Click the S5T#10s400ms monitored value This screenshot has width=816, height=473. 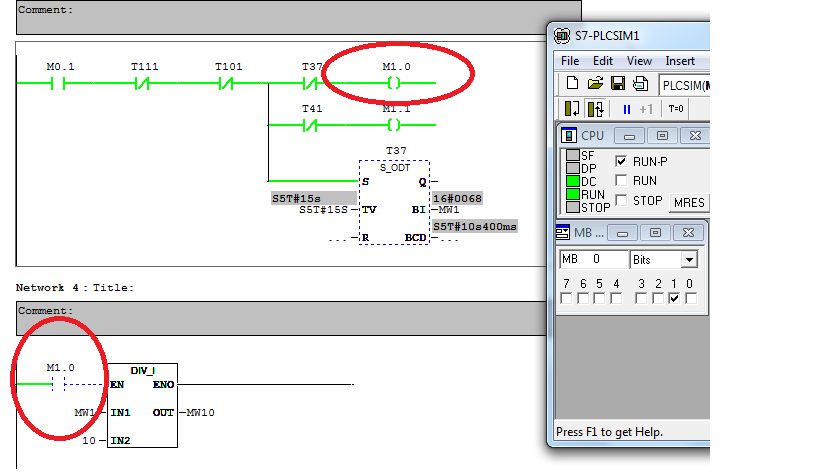click(475, 226)
